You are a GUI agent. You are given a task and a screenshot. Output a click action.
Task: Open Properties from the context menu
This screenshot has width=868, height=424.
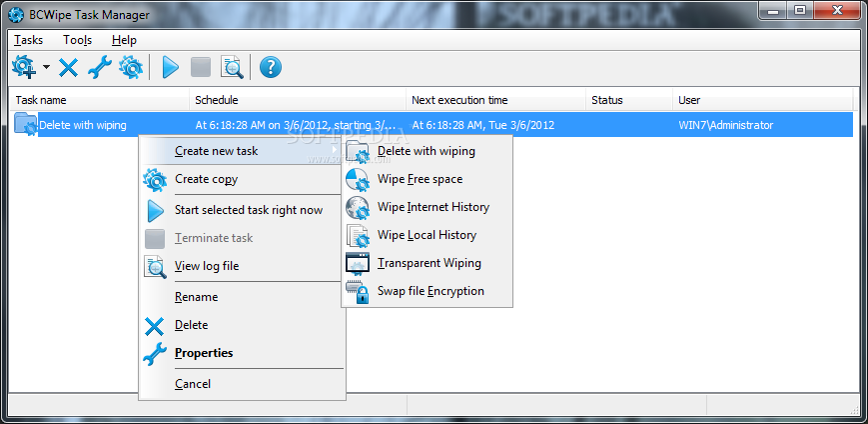click(x=242, y=353)
